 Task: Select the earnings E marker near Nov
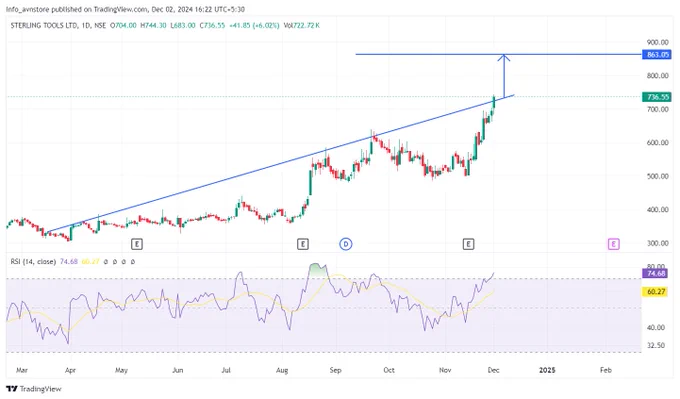tap(468, 244)
